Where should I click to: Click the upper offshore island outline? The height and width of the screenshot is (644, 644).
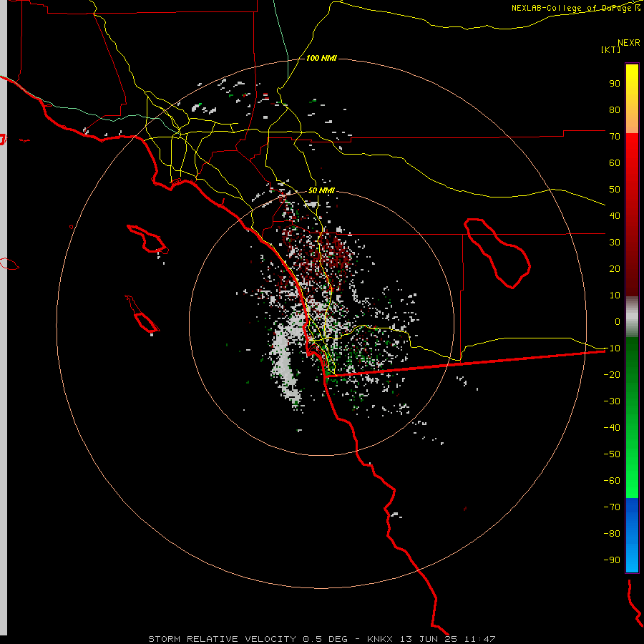pos(148,238)
